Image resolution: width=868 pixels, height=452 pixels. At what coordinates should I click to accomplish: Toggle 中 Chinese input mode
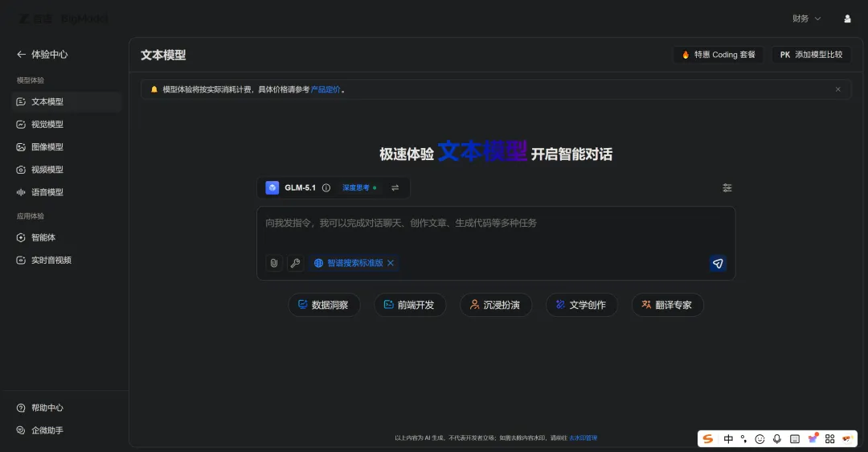click(728, 439)
